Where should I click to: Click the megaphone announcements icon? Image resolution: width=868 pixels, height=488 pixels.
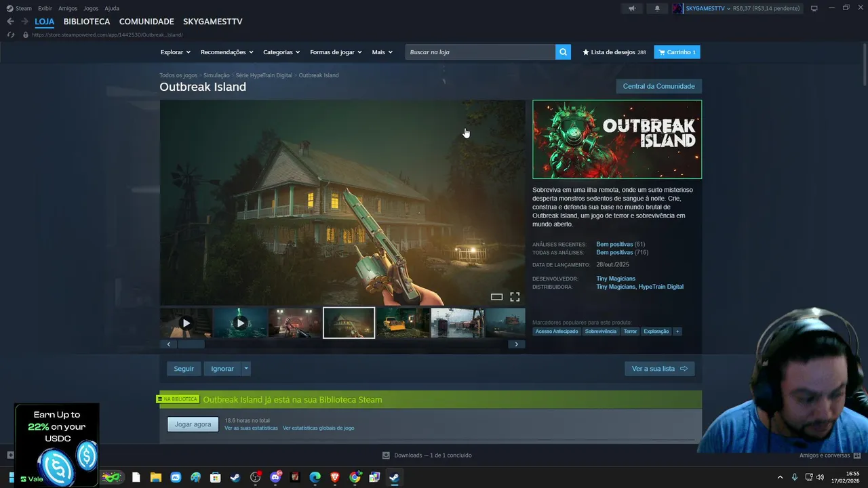pyautogui.click(x=632, y=8)
